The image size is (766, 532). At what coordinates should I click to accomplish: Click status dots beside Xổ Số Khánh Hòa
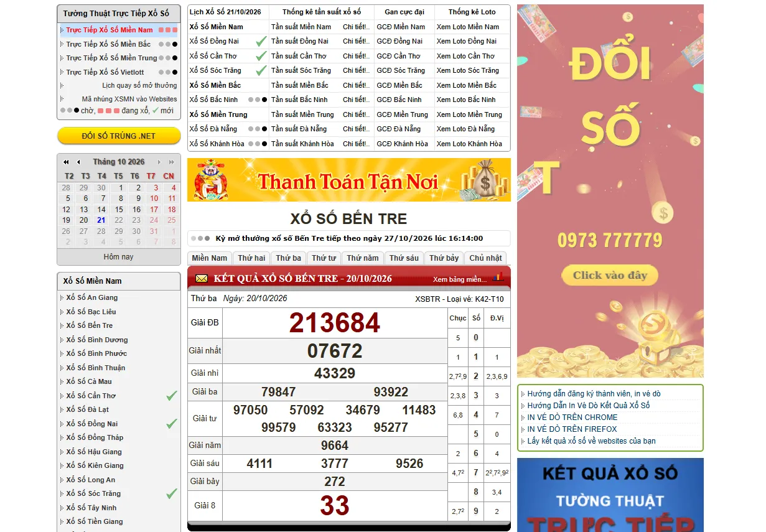pyautogui.click(x=258, y=144)
